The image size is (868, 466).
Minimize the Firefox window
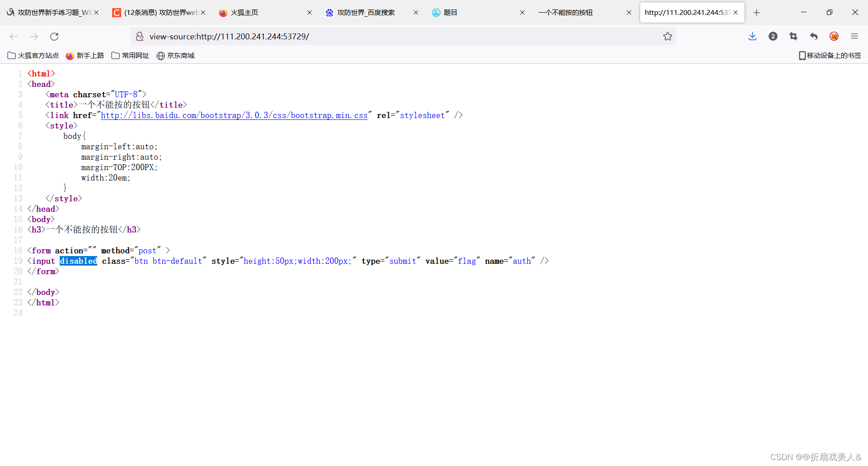[x=804, y=12]
